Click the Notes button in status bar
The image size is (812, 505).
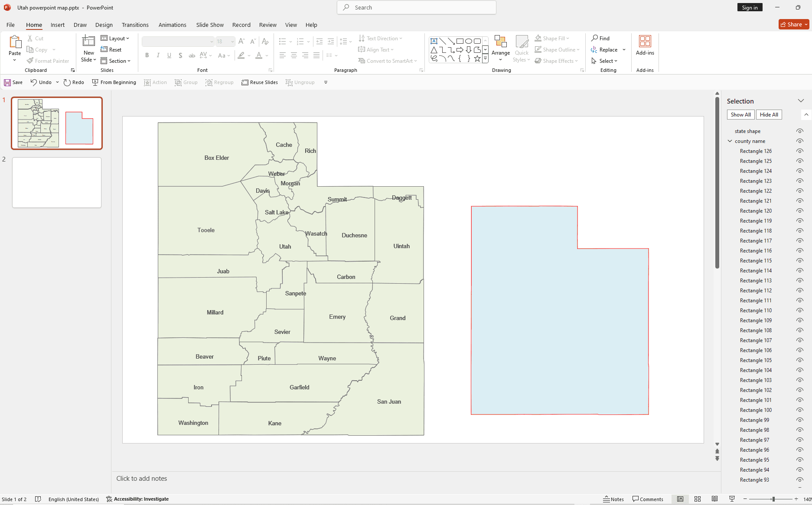613,499
